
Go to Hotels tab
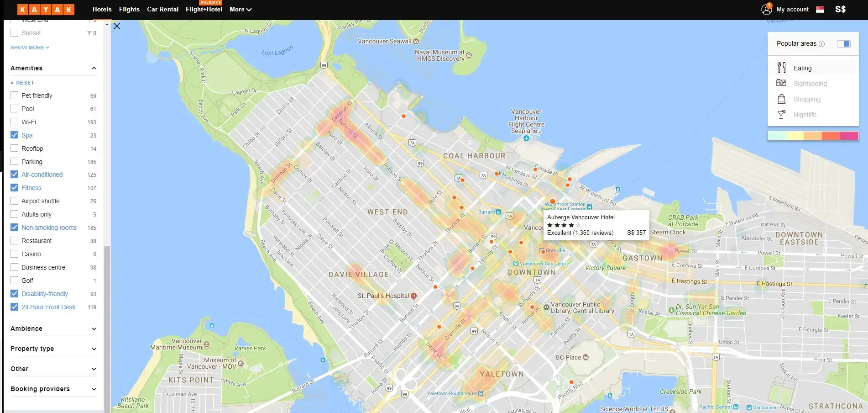pos(102,9)
